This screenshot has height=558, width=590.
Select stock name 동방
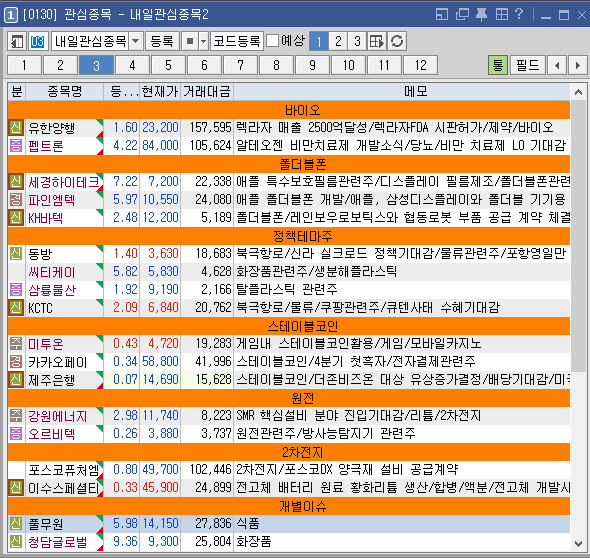click(40, 254)
